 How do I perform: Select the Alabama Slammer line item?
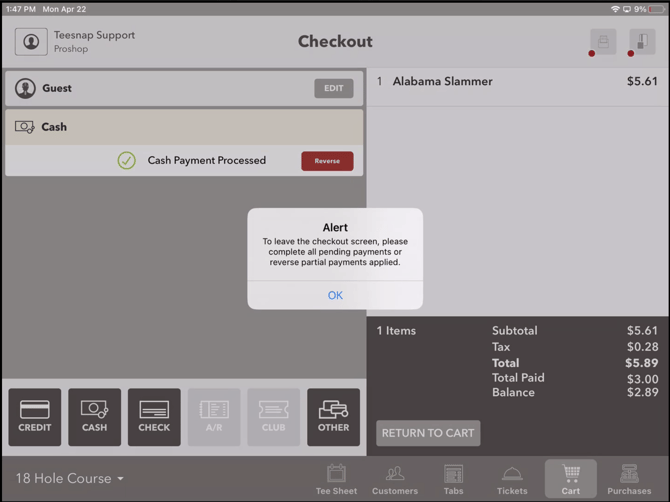point(517,82)
